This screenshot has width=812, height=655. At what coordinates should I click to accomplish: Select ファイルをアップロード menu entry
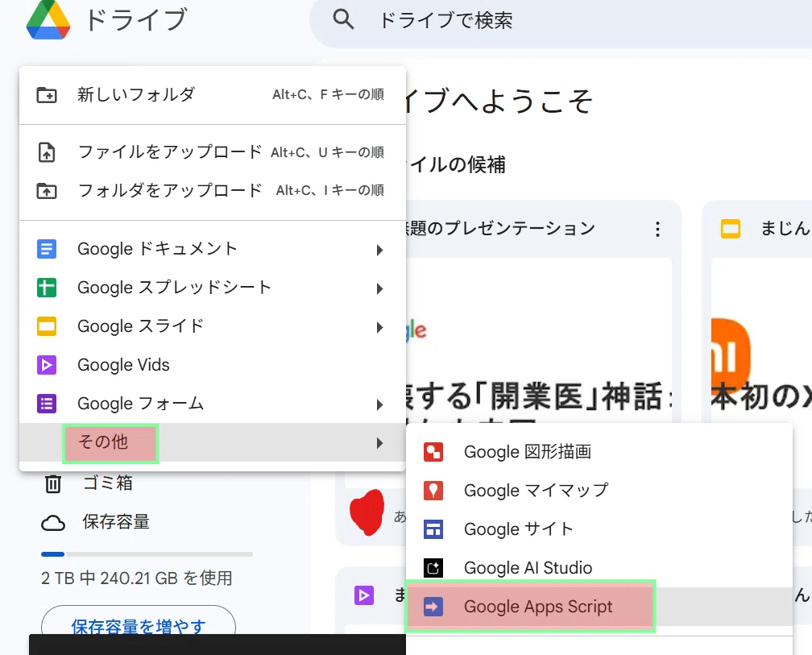[213, 152]
